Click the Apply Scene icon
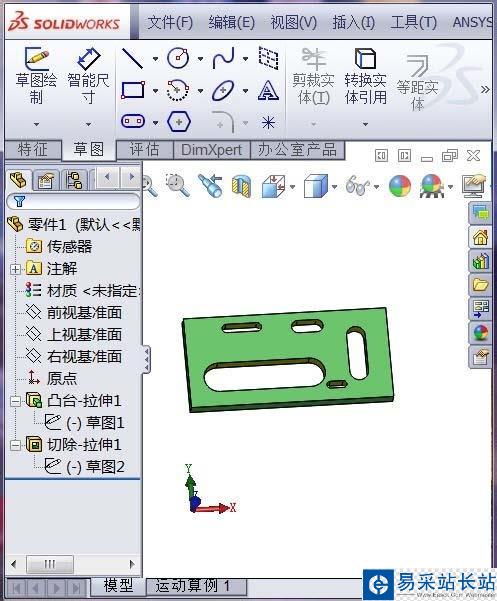Image resolution: width=497 pixels, height=601 pixels. point(432,187)
